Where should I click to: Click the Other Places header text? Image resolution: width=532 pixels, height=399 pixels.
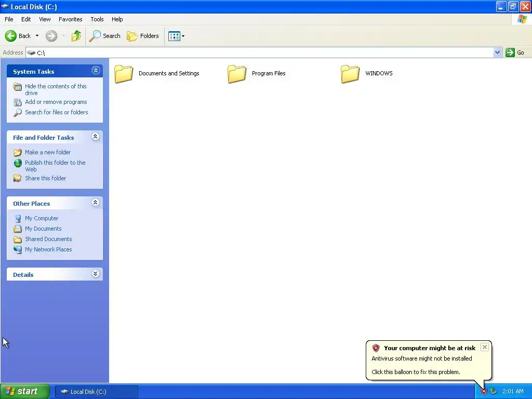click(32, 204)
